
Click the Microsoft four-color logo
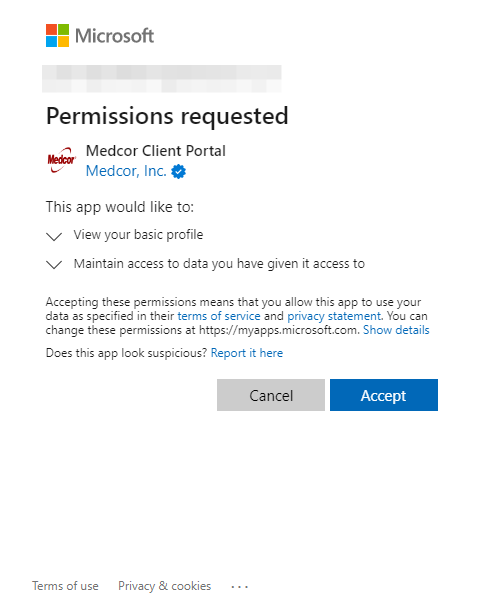(57, 36)
